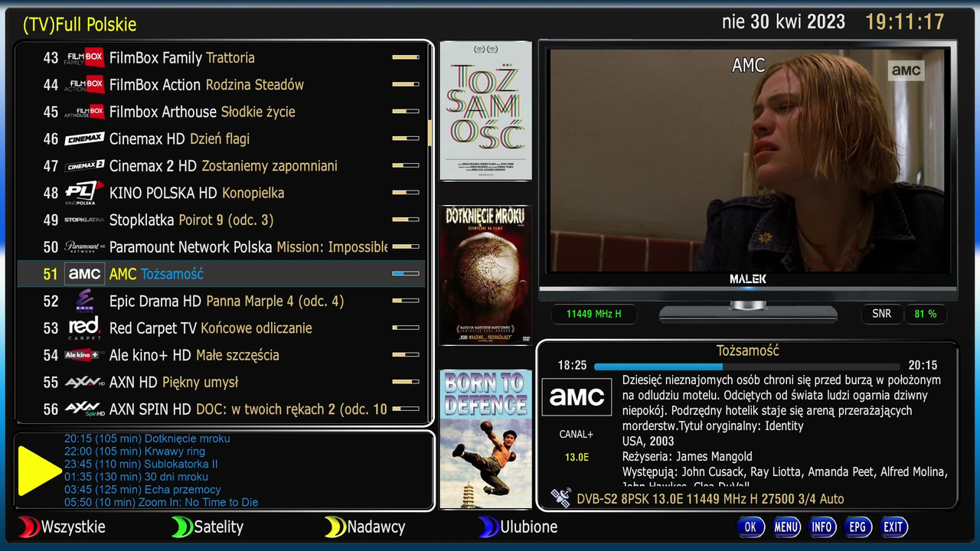The height and width of the screenshot is (551, 980).
Task: Click the AXN HD channel logo
Action: (84, 382)
